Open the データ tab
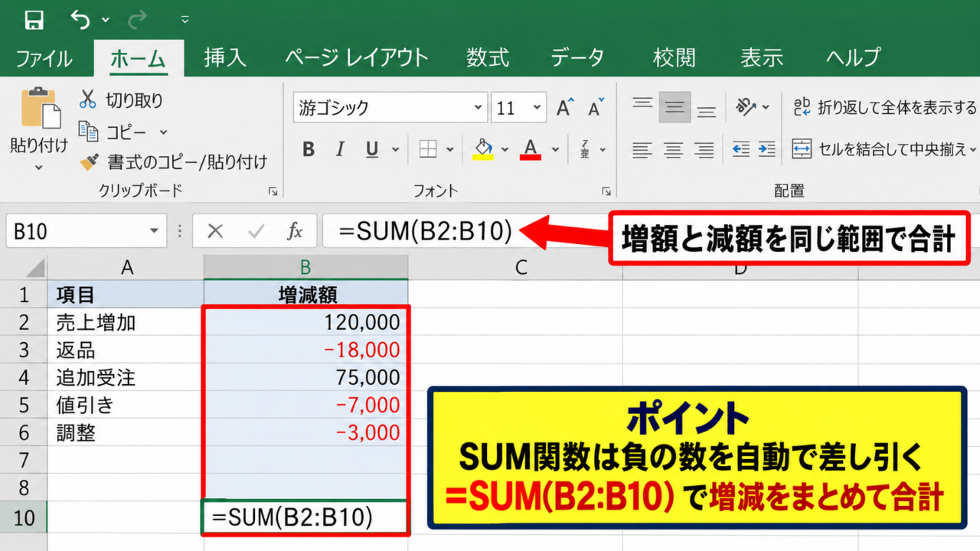Image resolution: width=980 pixels, height=551 pixels. point(578,58)
